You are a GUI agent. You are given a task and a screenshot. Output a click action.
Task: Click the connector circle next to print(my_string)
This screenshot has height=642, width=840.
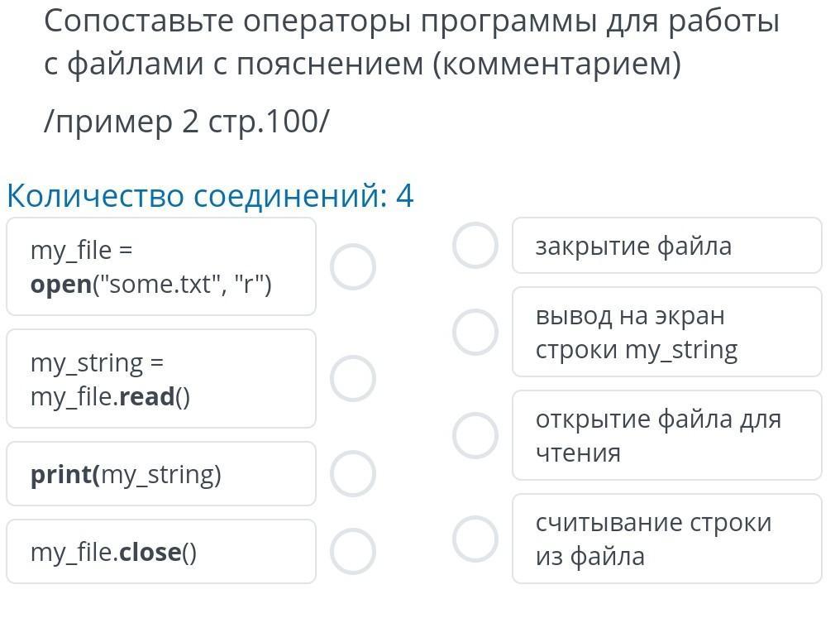point(353,473)
